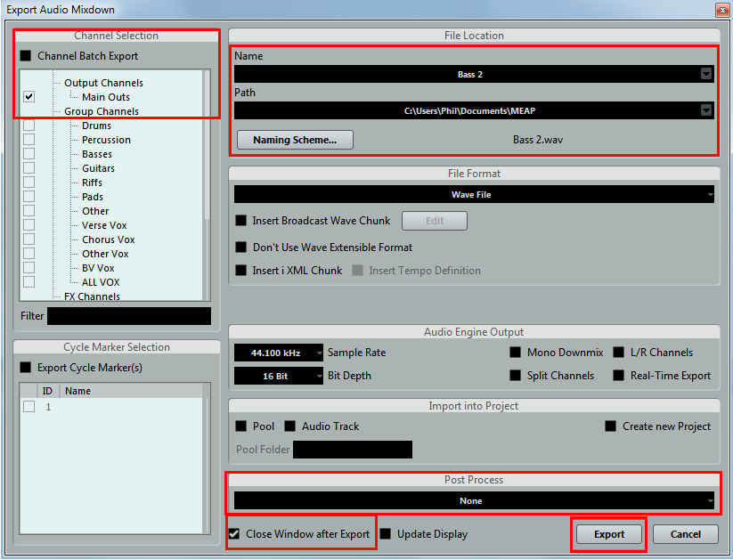Image resolution: width=733 pixels, height=560 pixels.
Task: Close the Export Audio Mixdown dialog
Action: (x=722, y=10)
